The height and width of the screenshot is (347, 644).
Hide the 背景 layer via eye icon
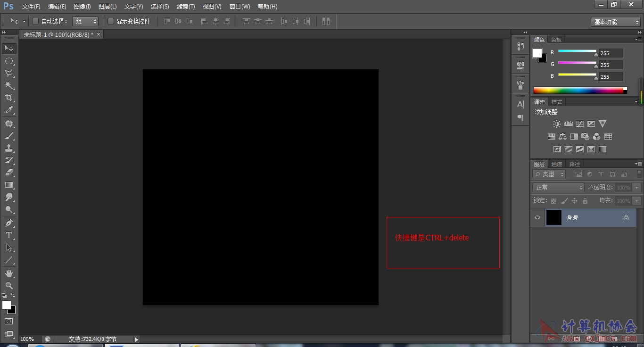coord(537,217)
